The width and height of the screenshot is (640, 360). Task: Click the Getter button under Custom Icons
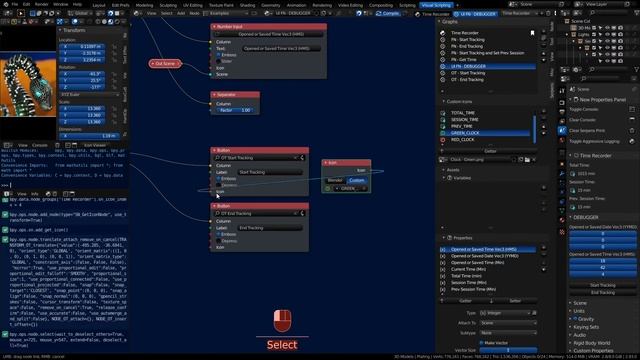pyautogui.click(x=490, y=151)
